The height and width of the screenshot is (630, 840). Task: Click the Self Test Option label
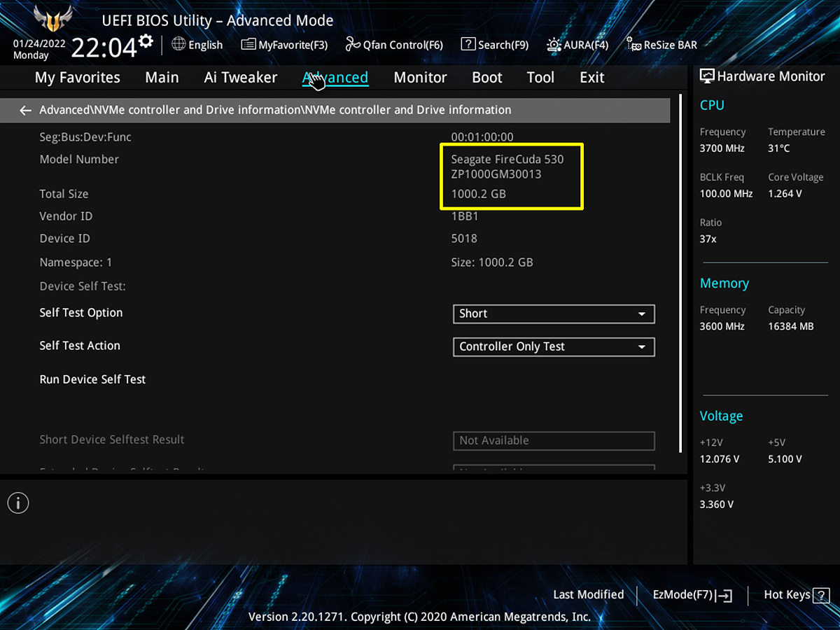pos(81,313)
